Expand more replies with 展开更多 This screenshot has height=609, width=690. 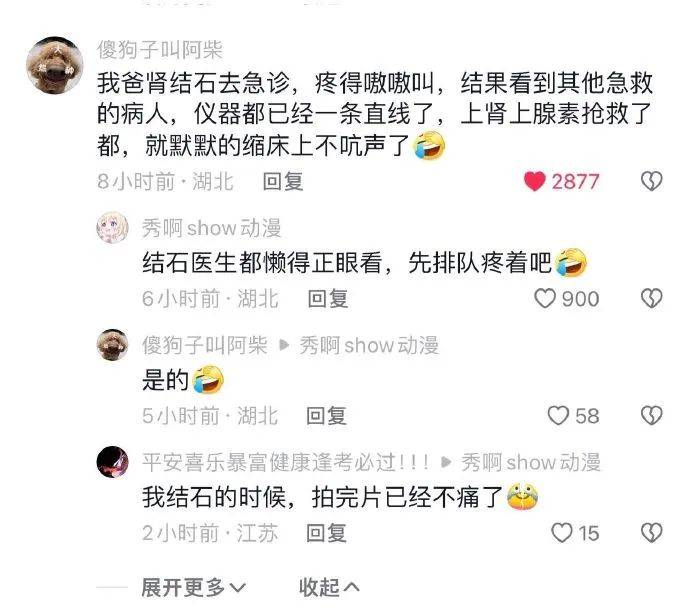click(194, 587)
